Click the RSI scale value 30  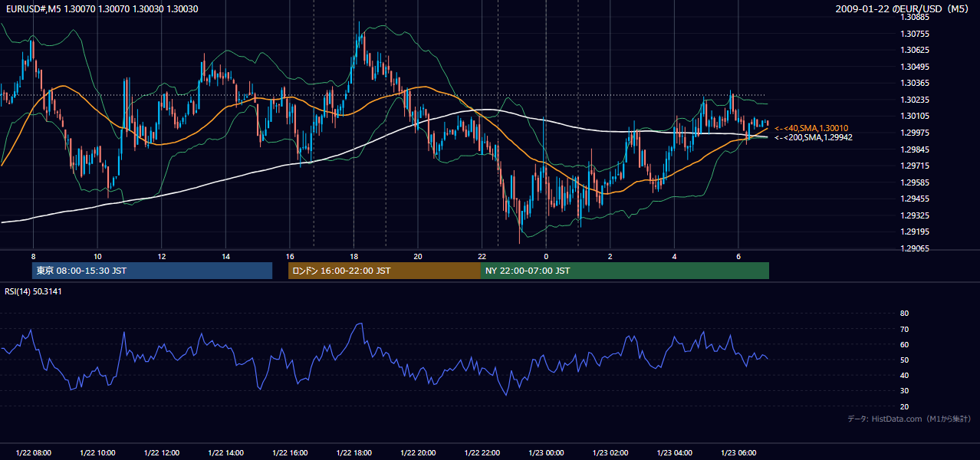(x=904, y=391)
